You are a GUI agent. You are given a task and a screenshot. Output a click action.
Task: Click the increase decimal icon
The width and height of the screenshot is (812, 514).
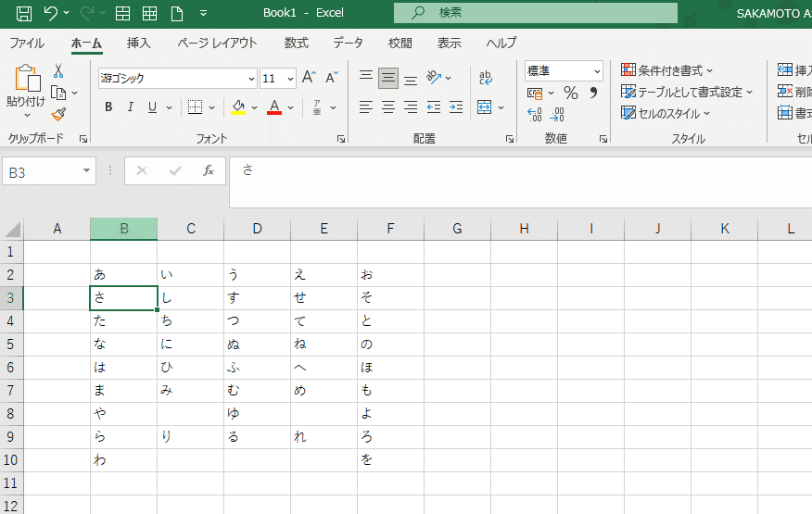[x=535, y=115]
